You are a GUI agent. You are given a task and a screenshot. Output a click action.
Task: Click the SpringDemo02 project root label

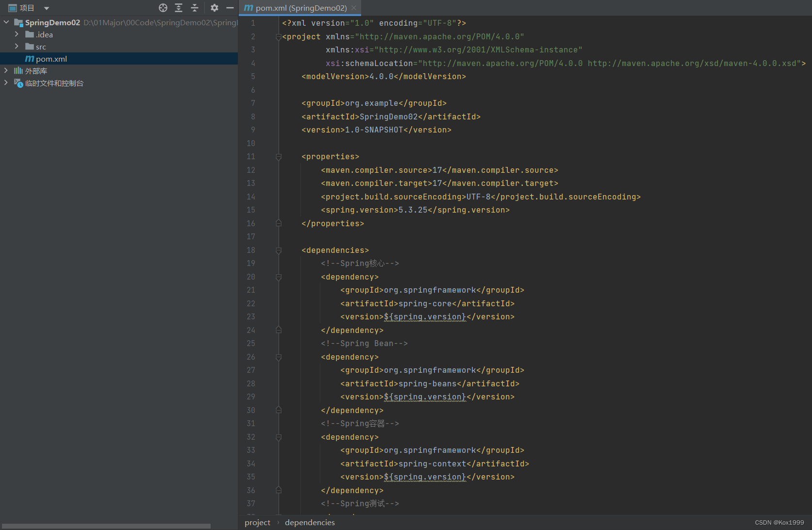[52, 22]
